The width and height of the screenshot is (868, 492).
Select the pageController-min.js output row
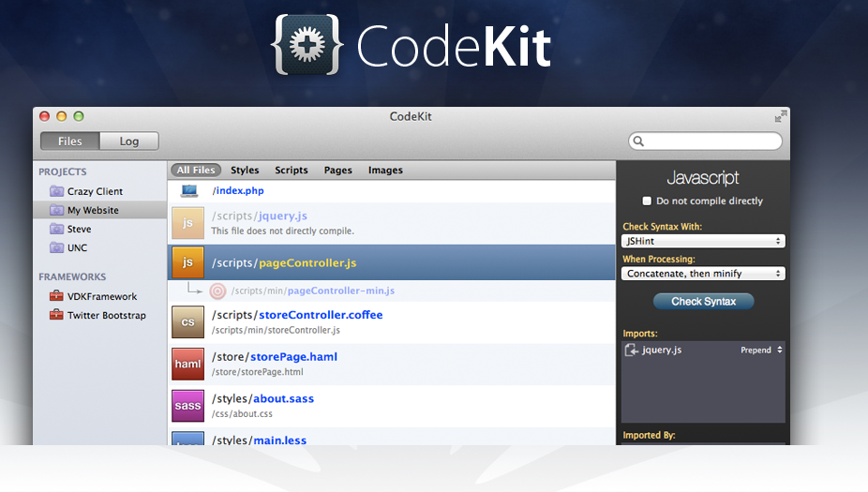coord(392,291)
